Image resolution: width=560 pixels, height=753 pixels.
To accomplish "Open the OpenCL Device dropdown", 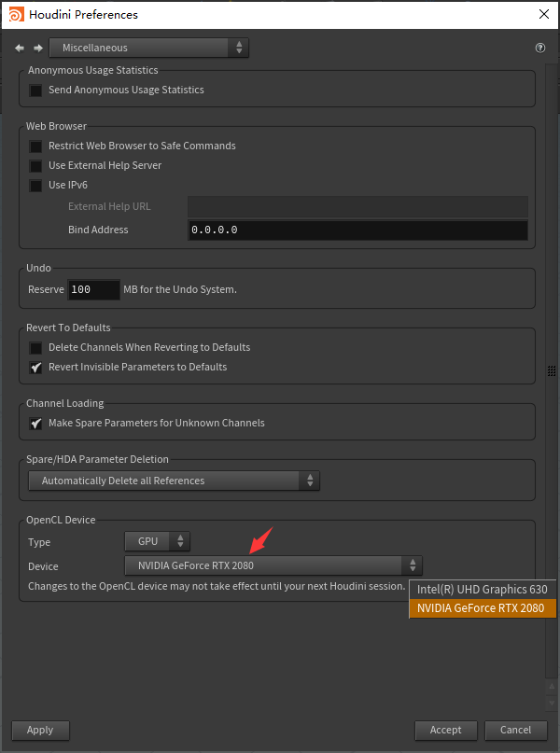I will pyautogui.click(x=273, y=565).
